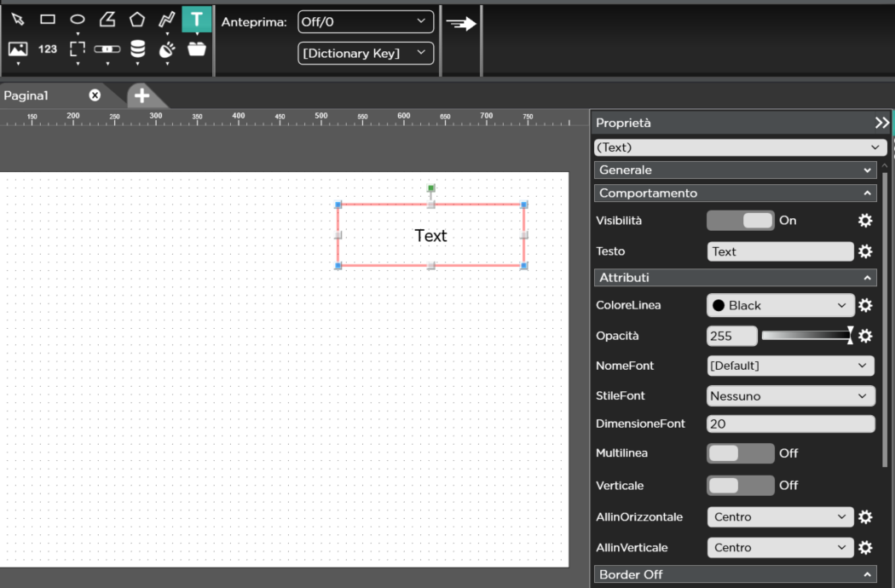
Task: Select the 123 numeric display tool
Action: (x=48, y=49)
